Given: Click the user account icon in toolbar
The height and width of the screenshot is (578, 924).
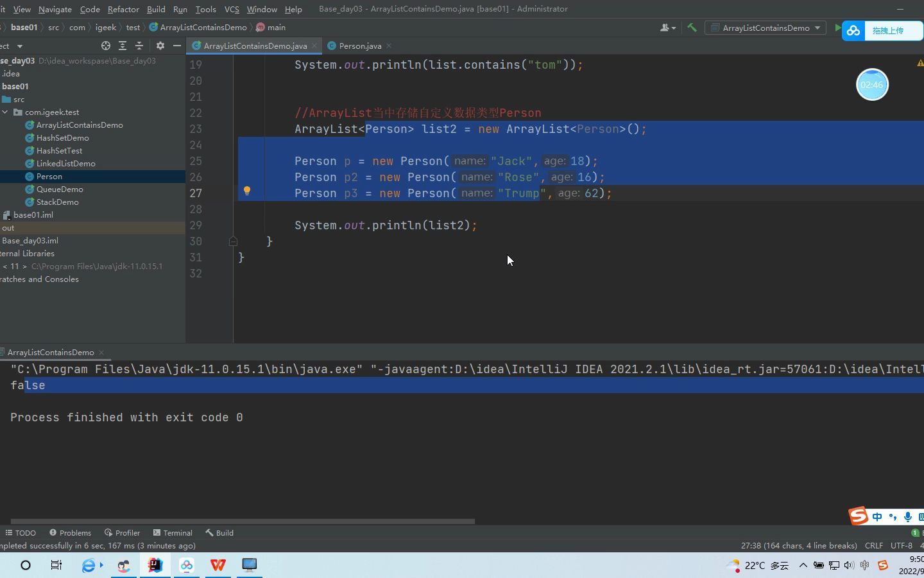Looking at the screenshot, I should tap(665, 28).
